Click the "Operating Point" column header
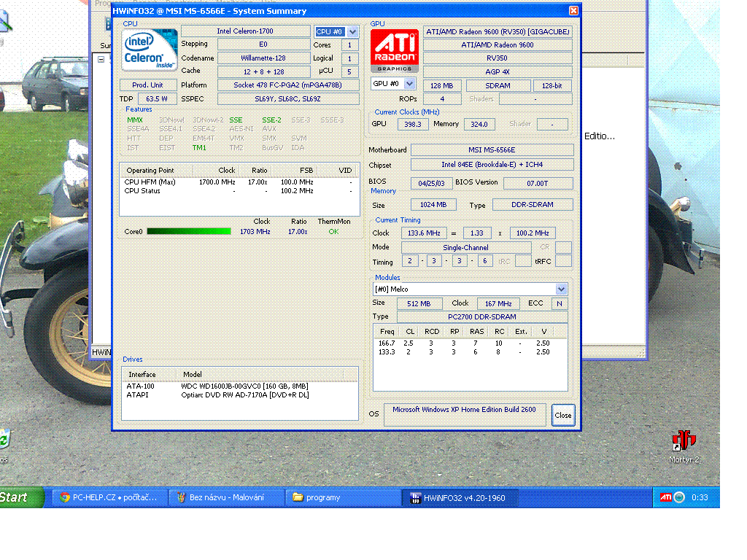The image size is (747, 560). tap(156, 171)
